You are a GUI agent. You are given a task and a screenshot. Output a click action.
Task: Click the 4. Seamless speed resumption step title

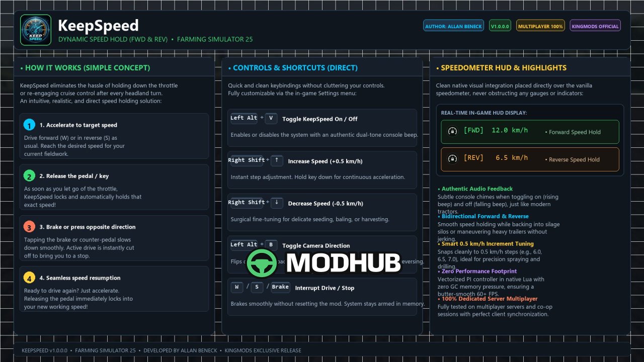coord(80,278)
